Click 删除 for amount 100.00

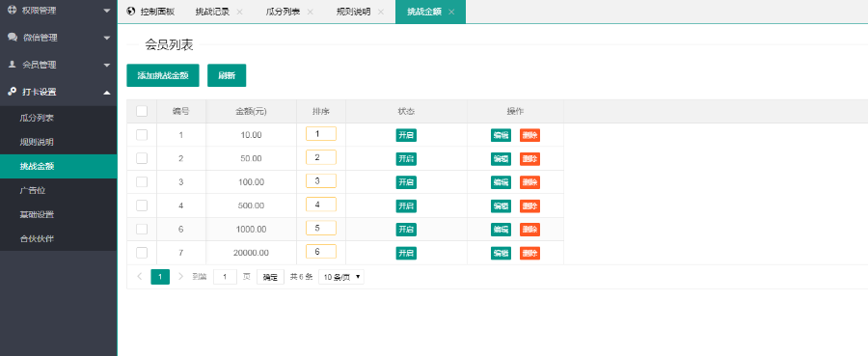point(529,182)
